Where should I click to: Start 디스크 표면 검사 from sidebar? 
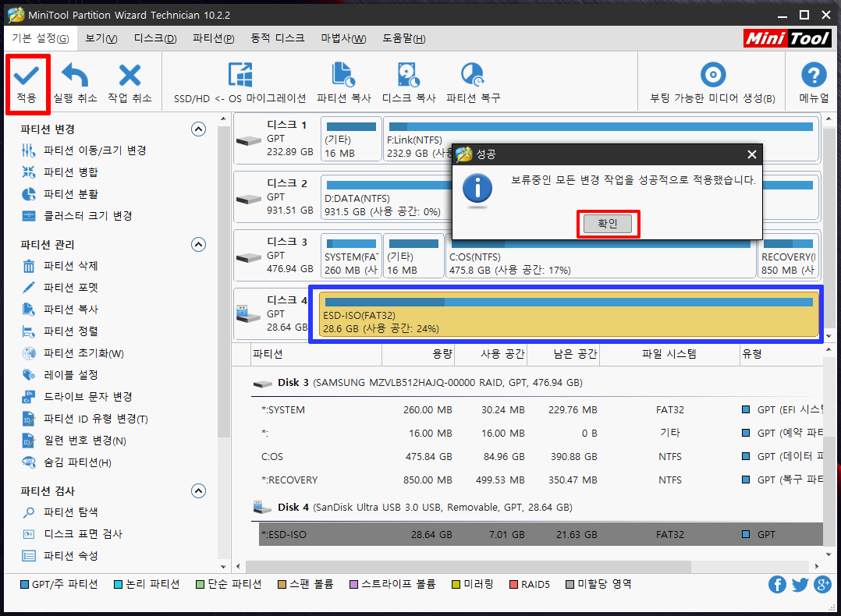(x=72, y=534)
